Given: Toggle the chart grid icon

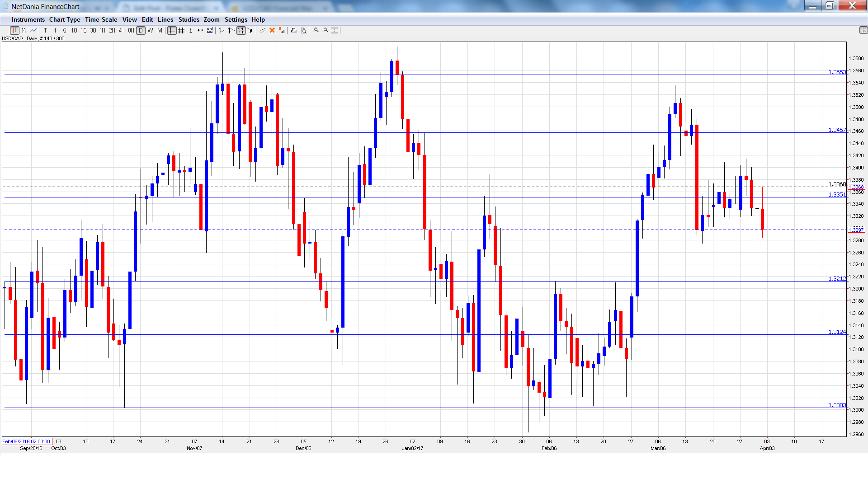Looking at the screenshot, I should 181,30.
